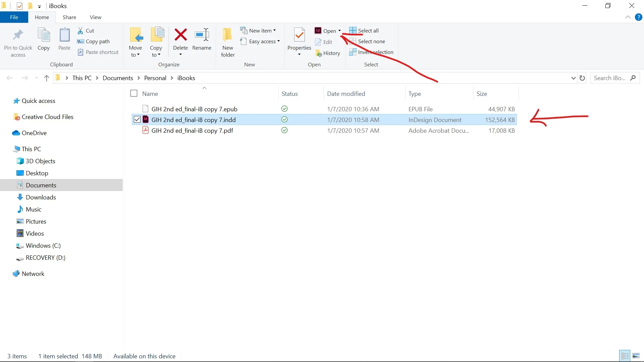
Task: Open the Properties checkmark icon
Action: pyautogui.click(x=299, y=35)
